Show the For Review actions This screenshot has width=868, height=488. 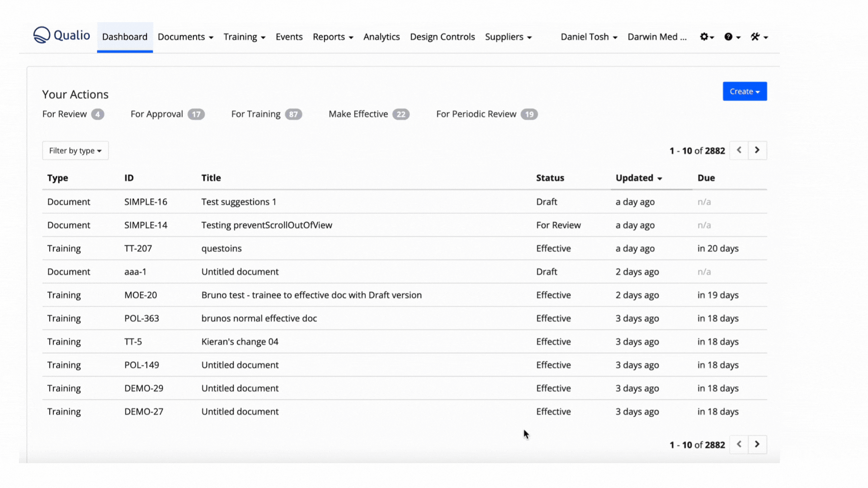(73, 114)
